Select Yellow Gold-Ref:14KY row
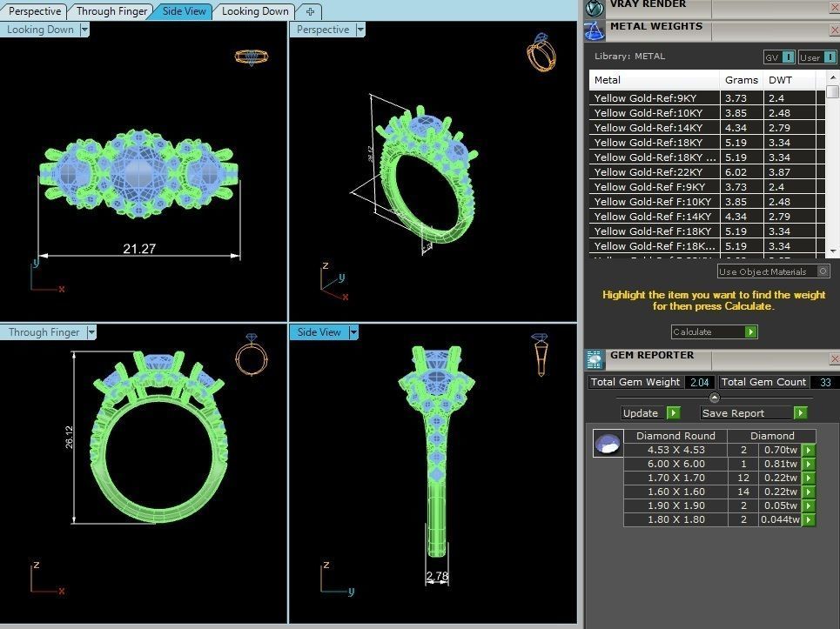The height and width of the screenshot is (629, 840). pos(707,128)
